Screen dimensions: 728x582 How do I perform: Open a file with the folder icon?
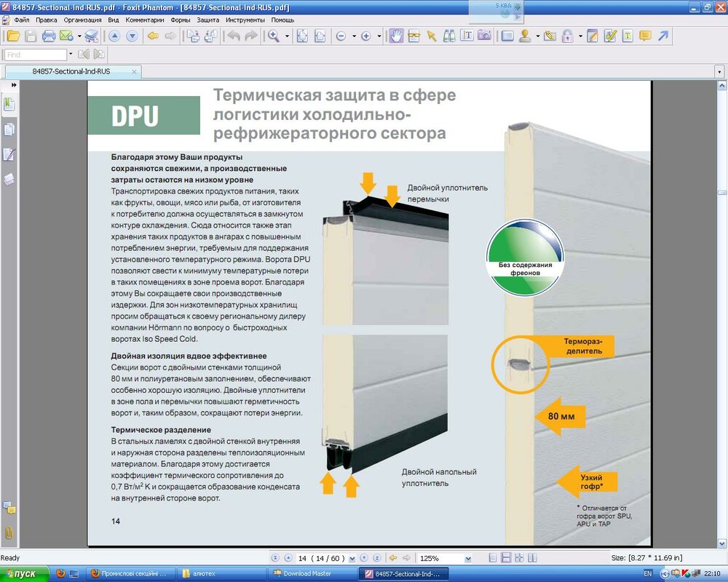tap(13, 36)
